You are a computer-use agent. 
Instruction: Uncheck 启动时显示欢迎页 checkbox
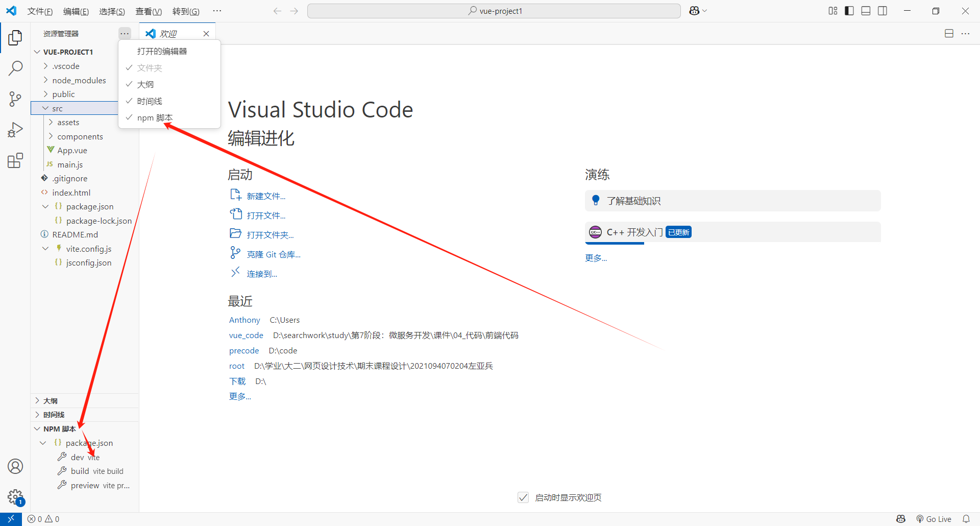click(523, 497)
